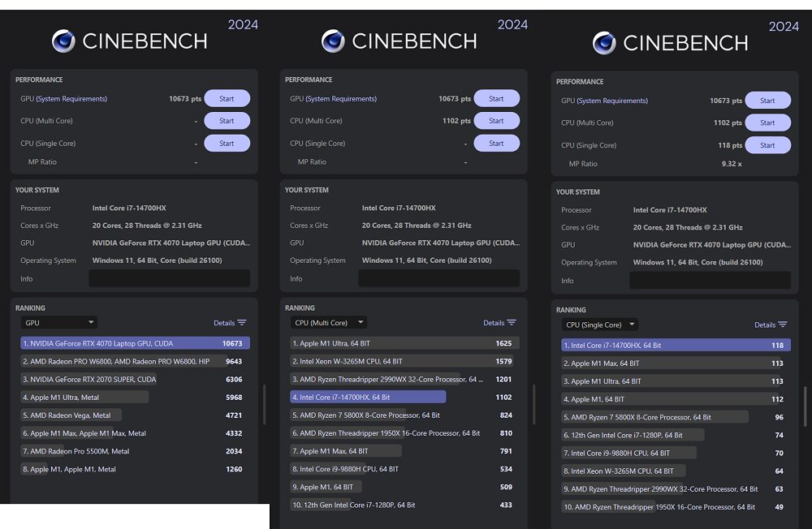Image resolution: width=812 pixels, height=529 pixels.
Task: Select 'AMD Ryzen 7 5800X' row scoring 824
Action: point(405,415)
